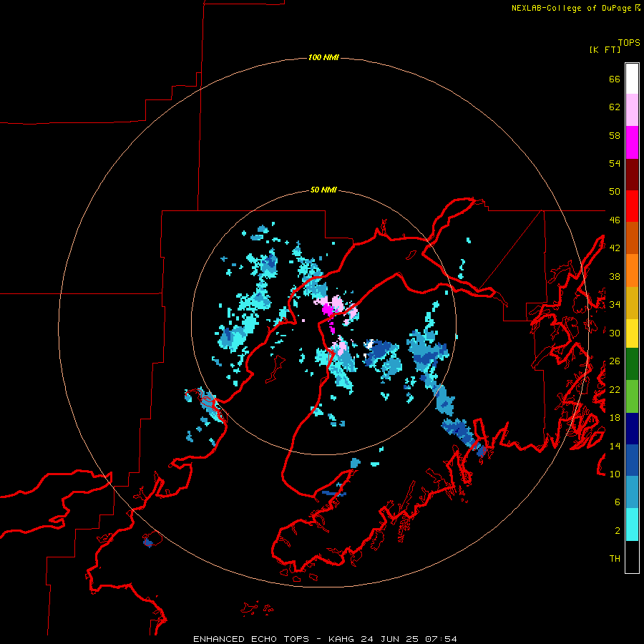Click the magenta legend color swatch

[x=632, y=142]
